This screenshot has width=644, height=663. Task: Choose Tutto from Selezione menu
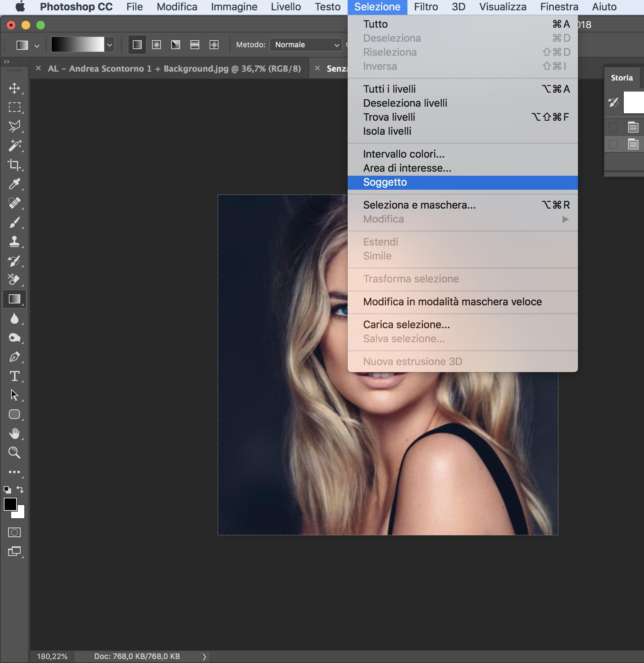[x=462, y=24]
